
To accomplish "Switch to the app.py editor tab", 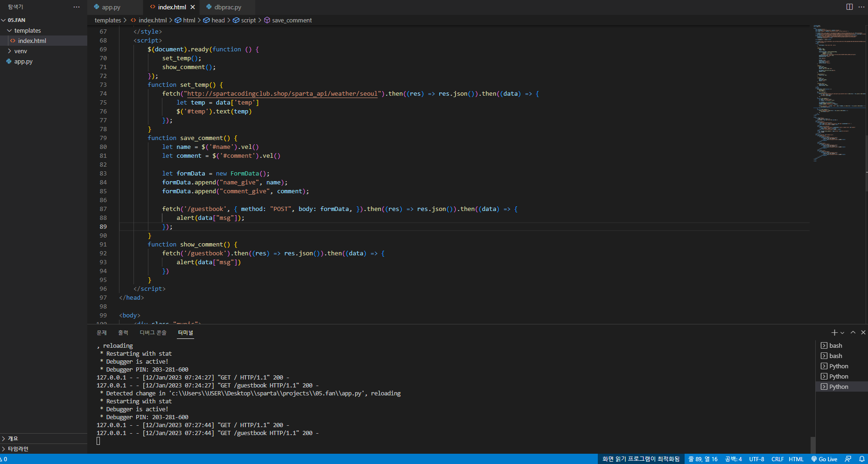I will click(111, 7).
